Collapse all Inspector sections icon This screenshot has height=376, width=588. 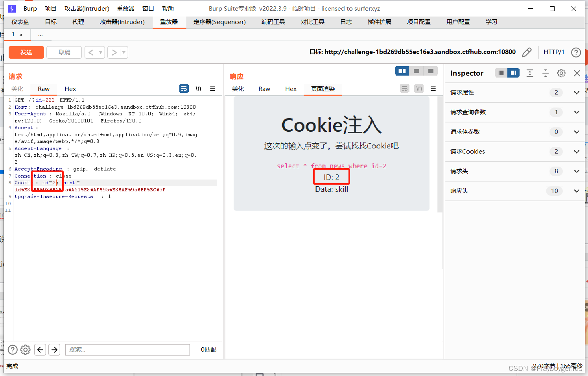coord(546,73)
